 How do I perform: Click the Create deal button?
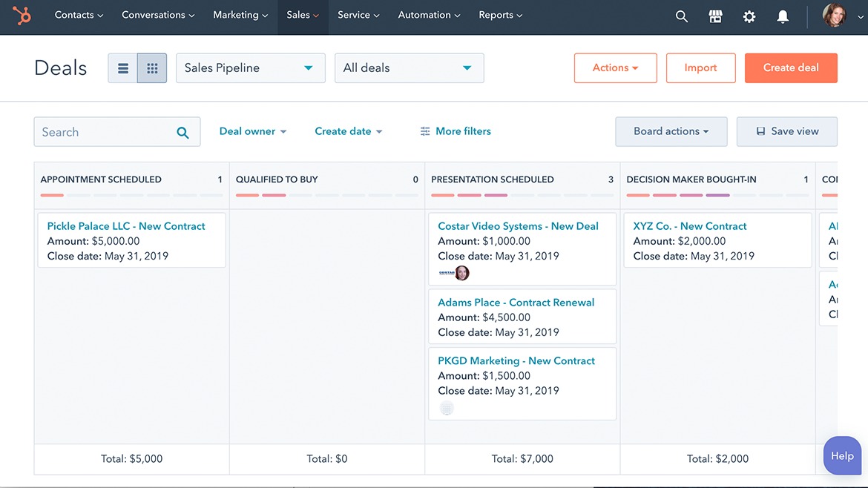[791, 67]
